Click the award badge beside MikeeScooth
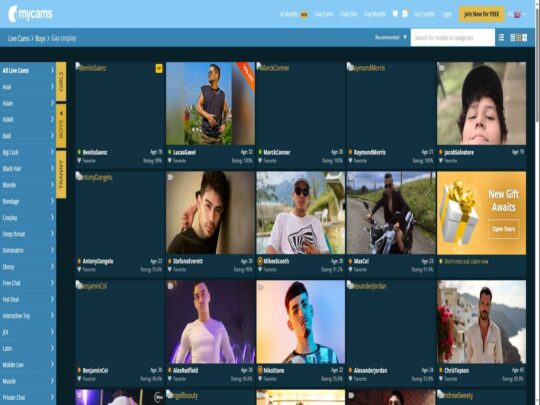540x405 pixels. click(260, 261)
